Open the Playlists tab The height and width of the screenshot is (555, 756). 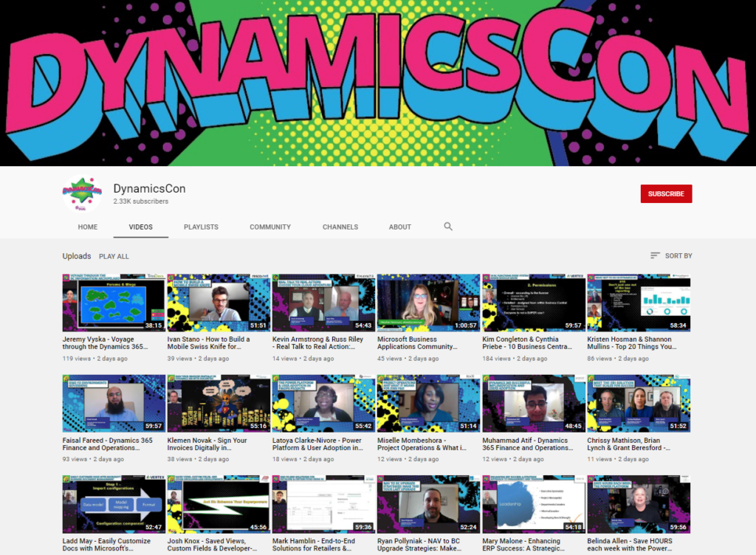pyautogui.click(x=201, y=227)
